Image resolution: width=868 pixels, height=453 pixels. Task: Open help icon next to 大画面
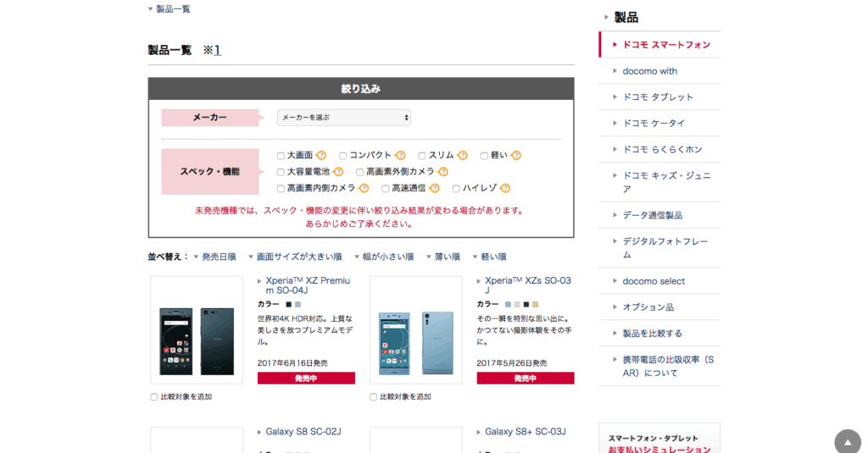321,156
